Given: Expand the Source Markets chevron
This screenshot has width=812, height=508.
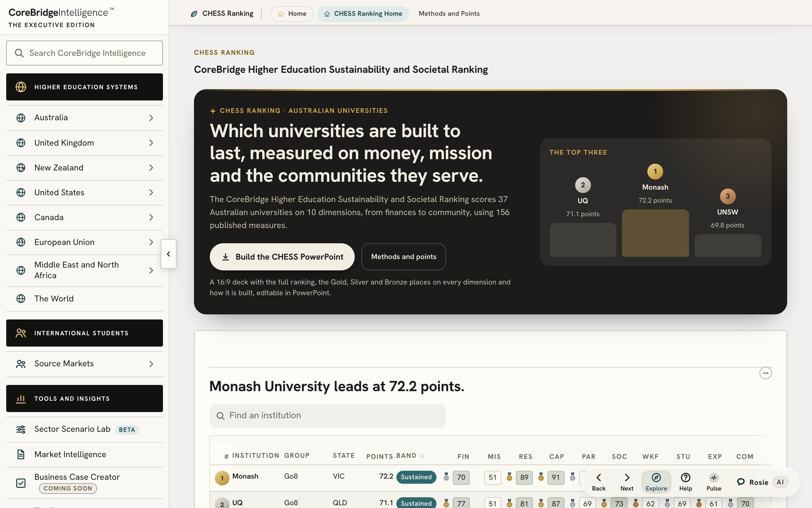Looking at the screenshot, I should click(151, 364).
